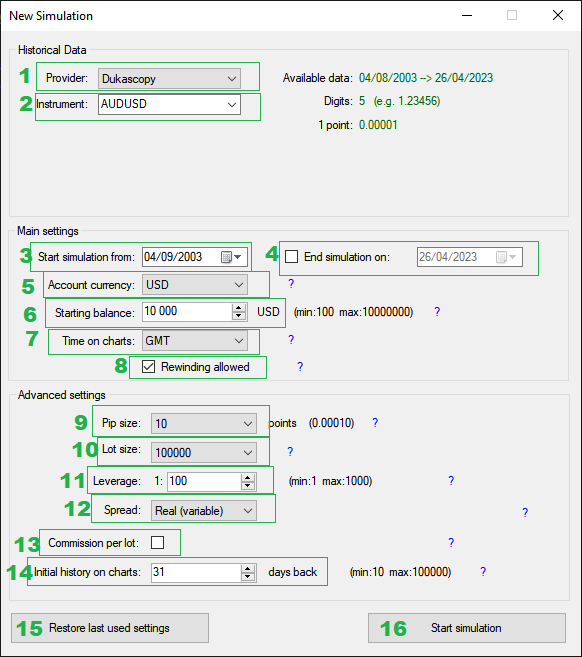
Task: Click help icon for Commission per lot
Action: 451,543
